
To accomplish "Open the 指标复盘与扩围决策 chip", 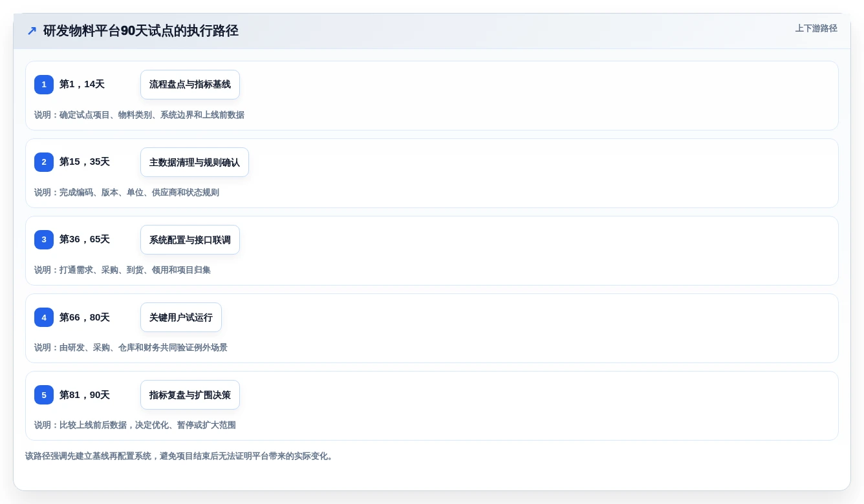I will (190, 395).
